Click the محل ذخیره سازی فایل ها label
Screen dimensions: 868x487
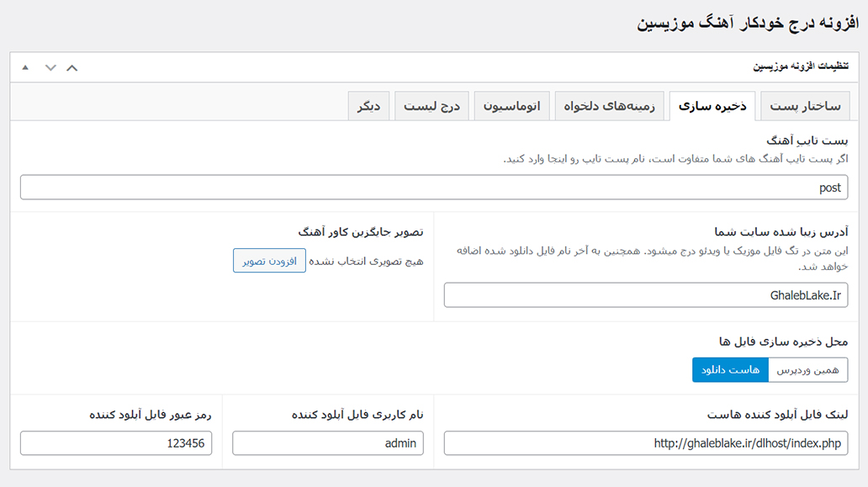(783, 342)
